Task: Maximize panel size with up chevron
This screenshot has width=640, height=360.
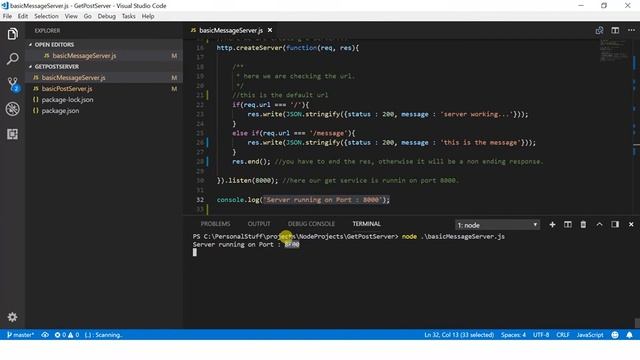Action: (x=599, y=224)
